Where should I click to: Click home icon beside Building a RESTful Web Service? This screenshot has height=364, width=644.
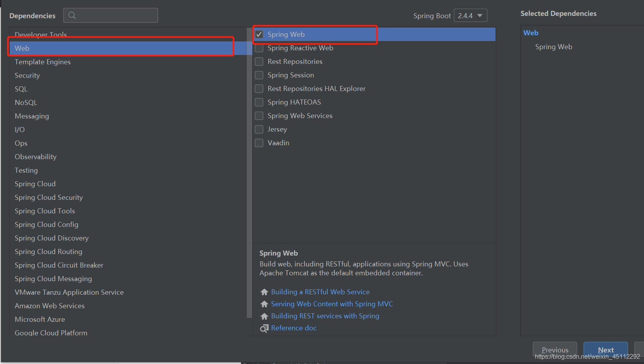(x=264, y=292)
